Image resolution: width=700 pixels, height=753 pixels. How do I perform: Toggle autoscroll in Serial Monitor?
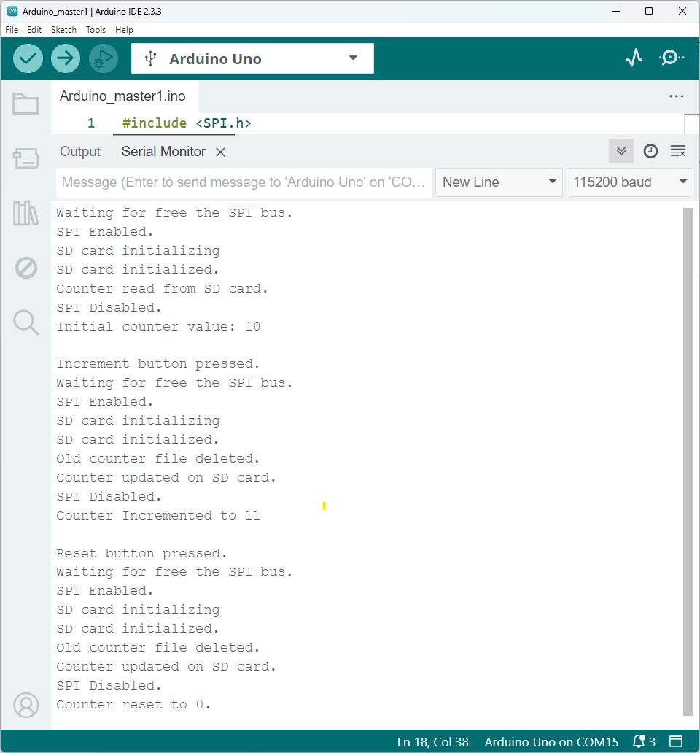click(621, 151)
